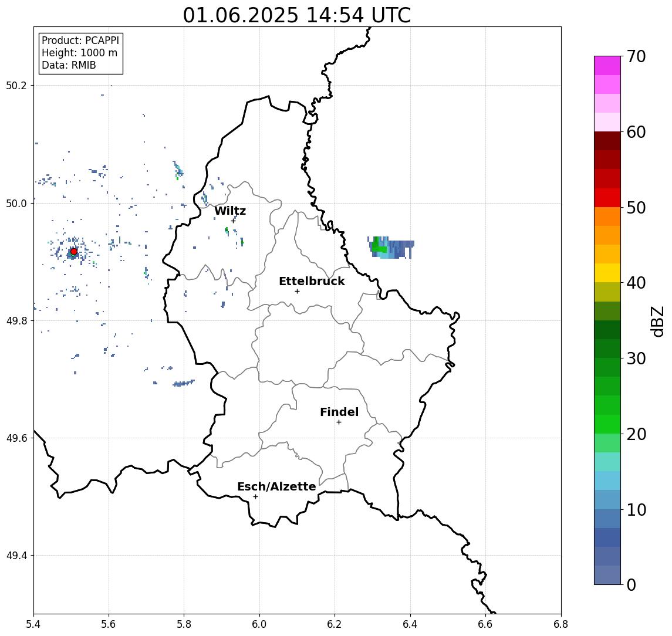
Task: Click the Findel label
Action: 339,412
